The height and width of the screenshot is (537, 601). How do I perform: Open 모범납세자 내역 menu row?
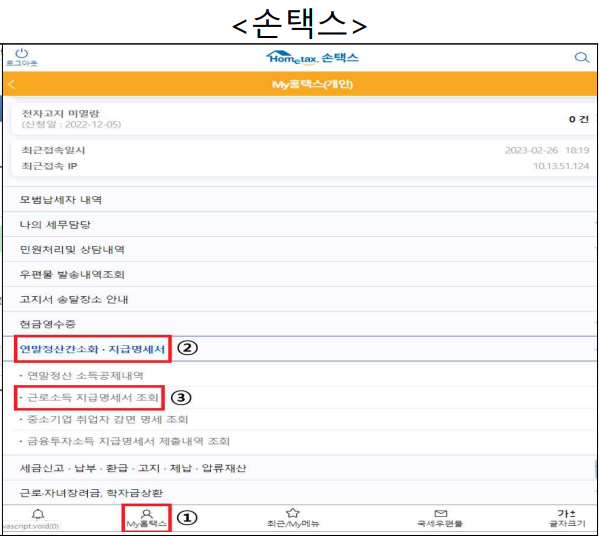(300, 200)
